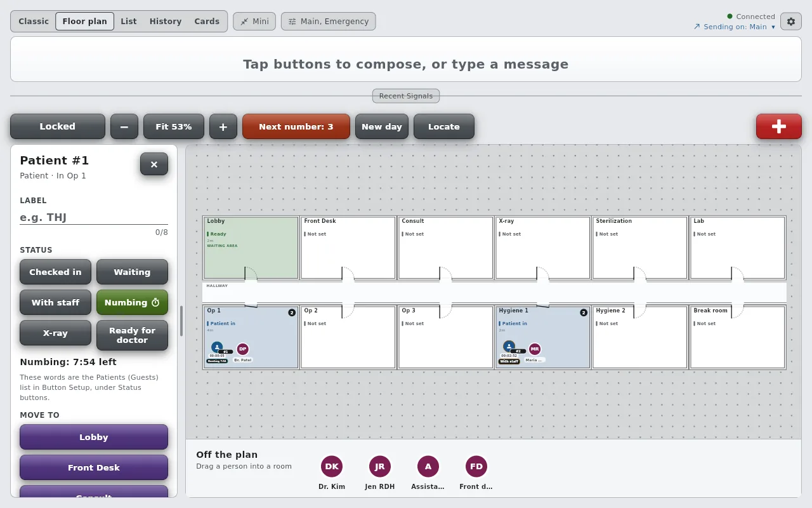Image resolution: width=812 pixels, height=508 pixels.
Task: Close the Patient #1 panel
Action: pos(154,164)
